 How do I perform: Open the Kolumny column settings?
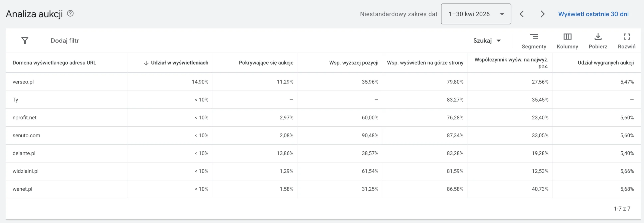[x=567, y=41]
